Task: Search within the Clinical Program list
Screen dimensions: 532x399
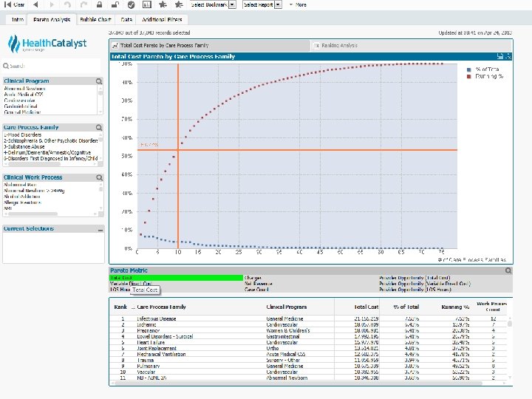Action: point(99,81)
